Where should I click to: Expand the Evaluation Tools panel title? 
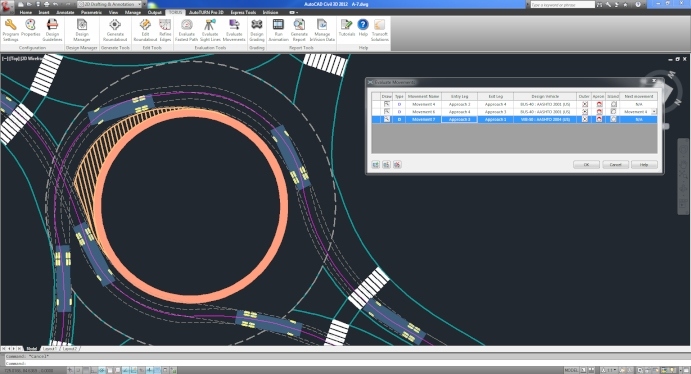pos(210,48)
